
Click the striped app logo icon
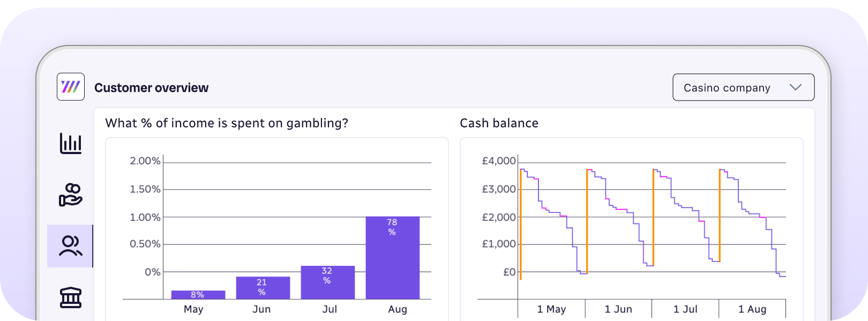coord(71,87)
